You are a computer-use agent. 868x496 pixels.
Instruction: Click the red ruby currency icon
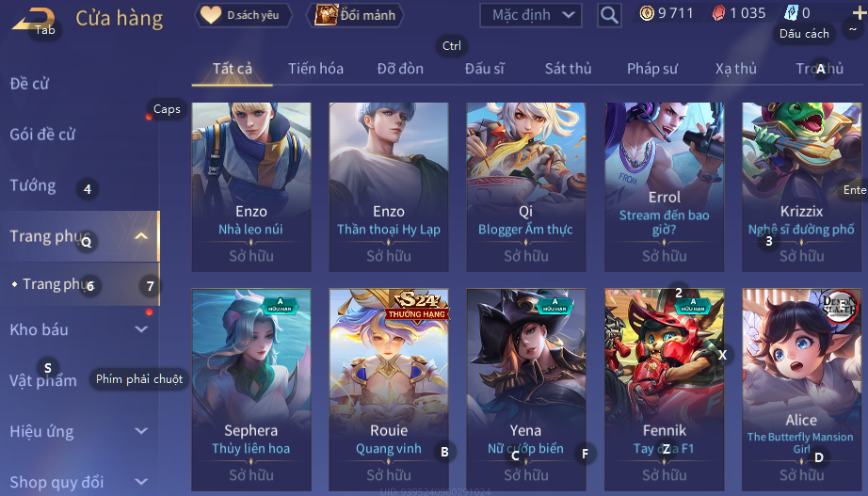coord(718,13)
